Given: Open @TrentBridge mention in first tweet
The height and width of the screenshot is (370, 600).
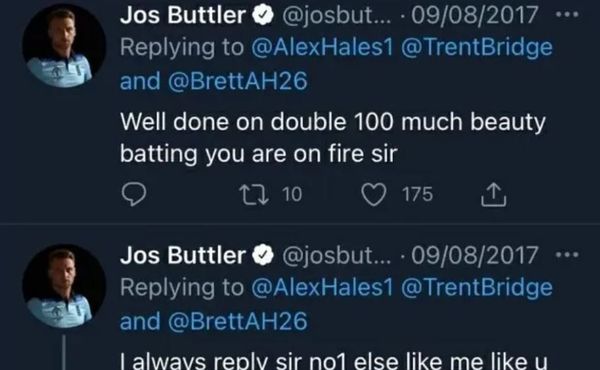Looking at the screenshot, I should [477, 48].
